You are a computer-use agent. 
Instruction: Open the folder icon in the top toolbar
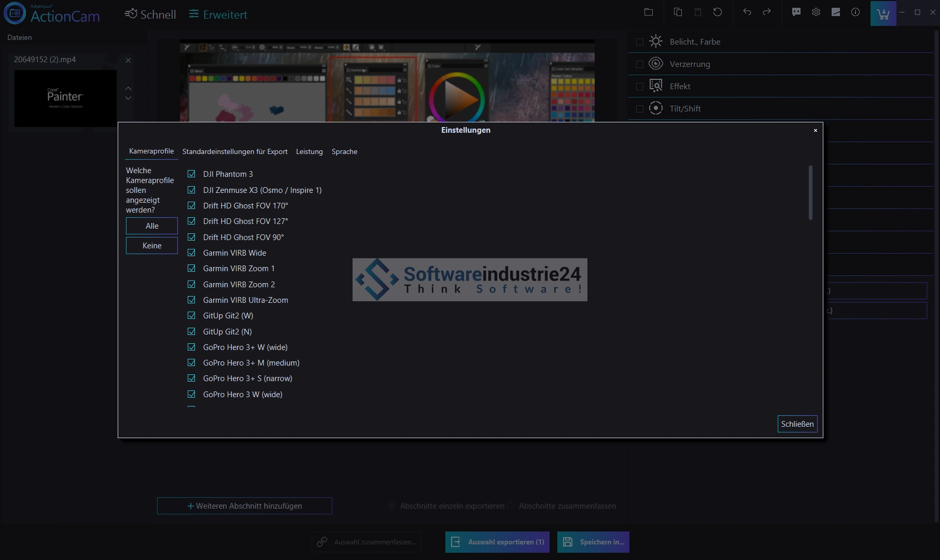pyautogui.click(x=649, y=12)
